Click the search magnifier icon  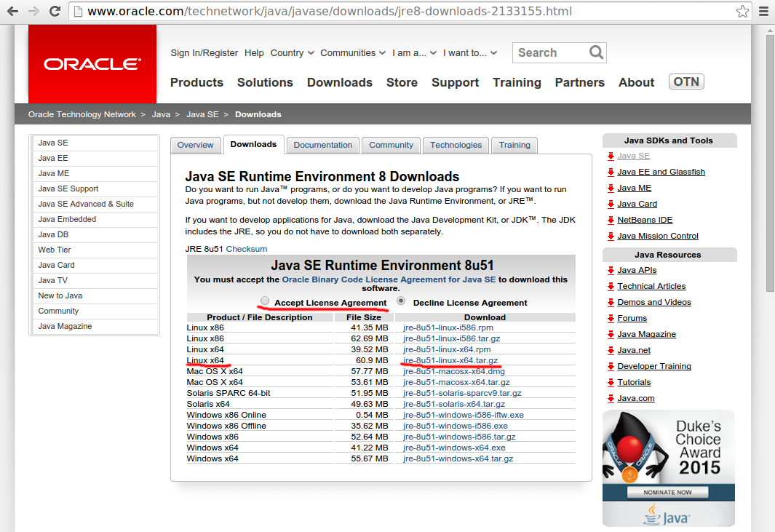click(596, 52)
